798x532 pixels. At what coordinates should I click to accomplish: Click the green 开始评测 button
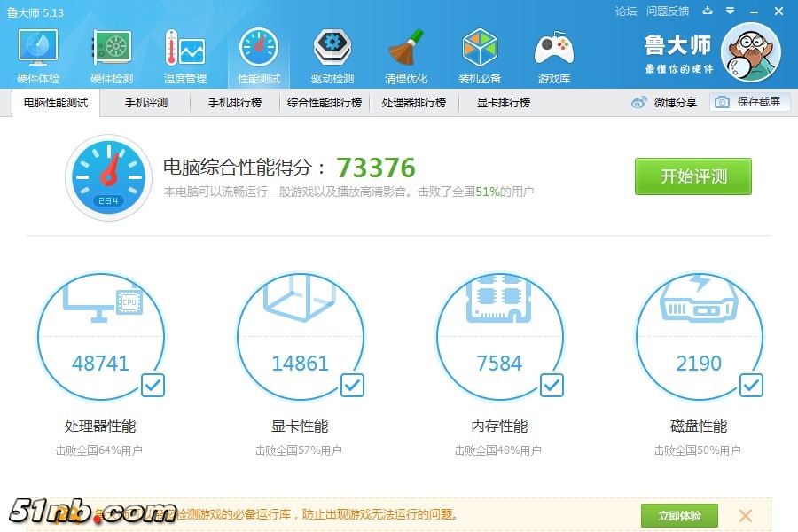[x=692, y=176]
